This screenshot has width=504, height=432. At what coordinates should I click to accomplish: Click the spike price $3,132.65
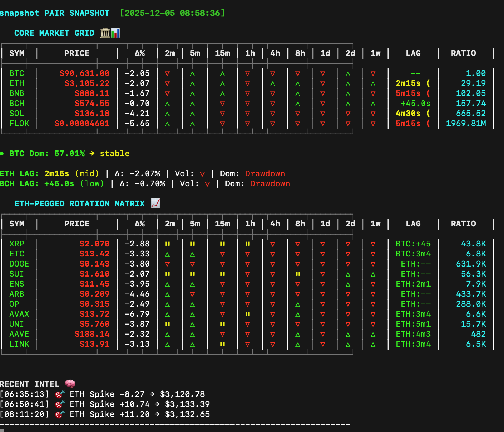pyautogui.click(x=187, y=414)
